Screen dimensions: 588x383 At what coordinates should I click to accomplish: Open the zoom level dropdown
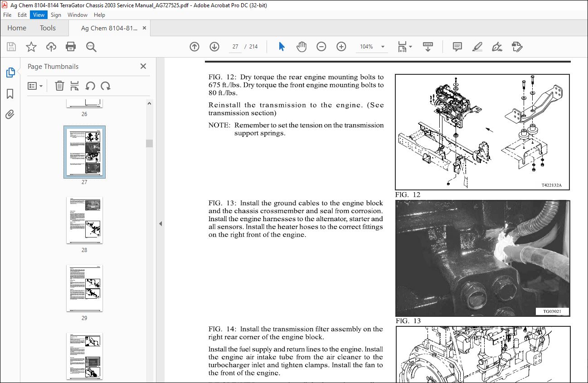[383, 47]
